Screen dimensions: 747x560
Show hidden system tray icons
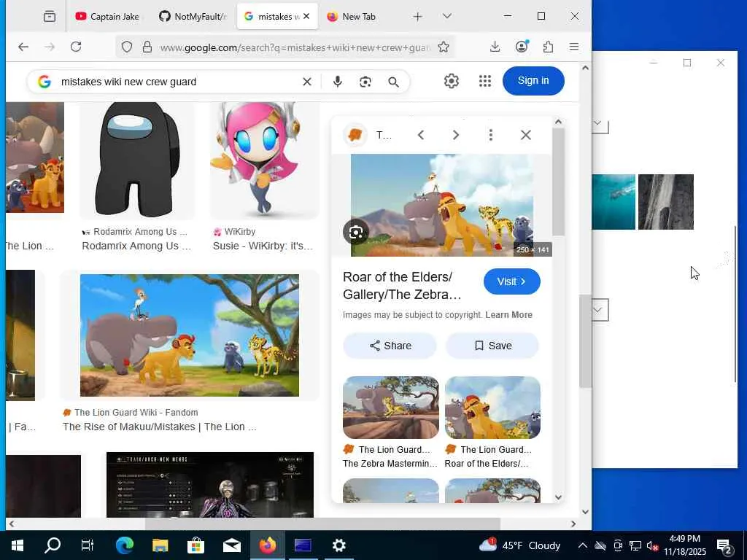tap(582, 545)
